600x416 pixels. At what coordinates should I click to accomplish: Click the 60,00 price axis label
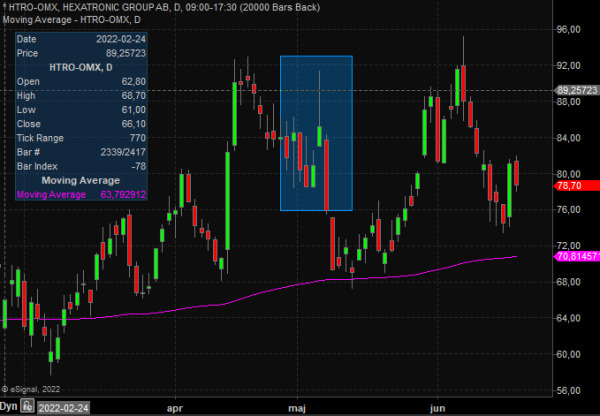click(x=568, y=355)
